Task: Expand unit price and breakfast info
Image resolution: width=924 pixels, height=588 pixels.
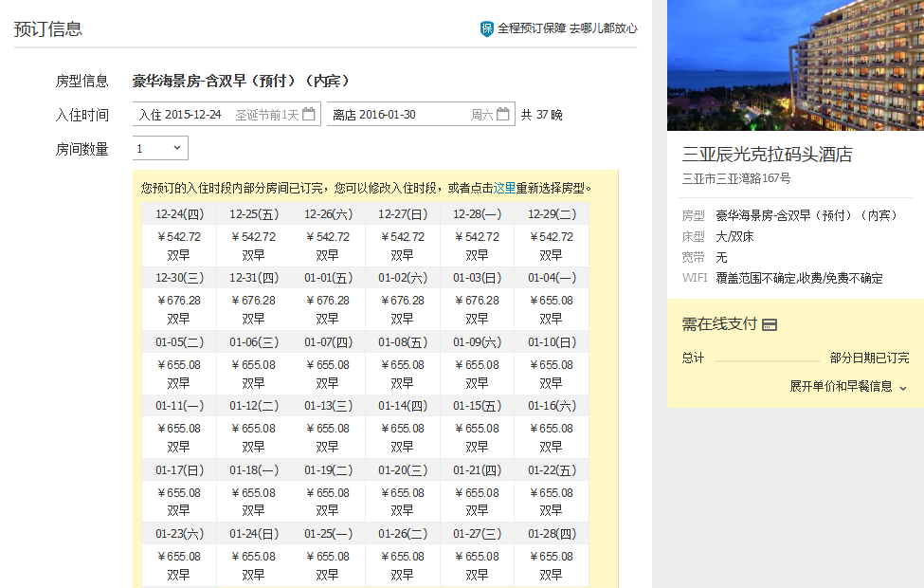Action: 848,386
